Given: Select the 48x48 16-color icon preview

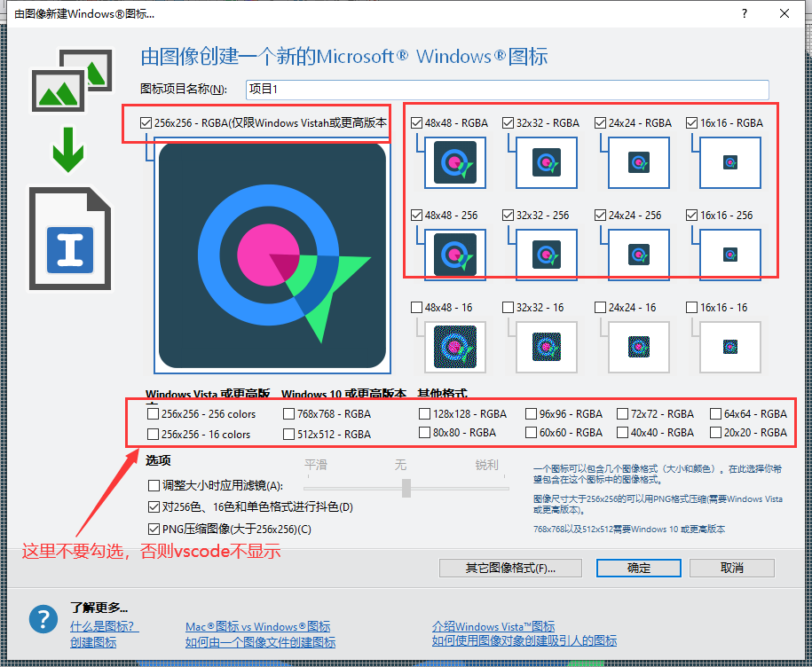Looking at the screenshot, I should pos(455,347).
